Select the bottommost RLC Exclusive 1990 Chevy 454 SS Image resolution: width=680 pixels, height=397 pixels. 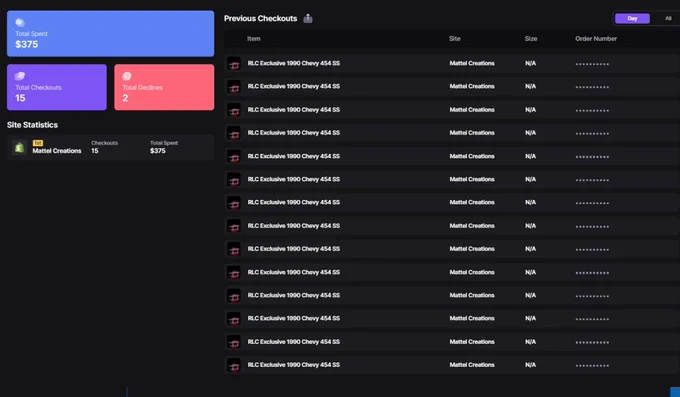[294, 365]
